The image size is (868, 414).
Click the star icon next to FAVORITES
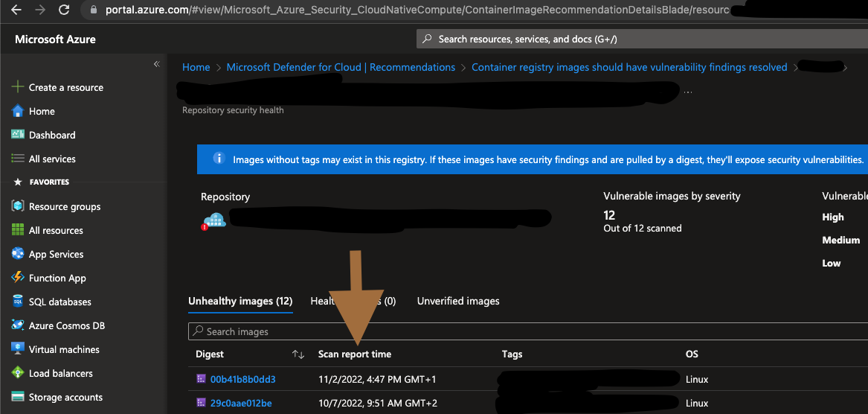click(18, 182)
